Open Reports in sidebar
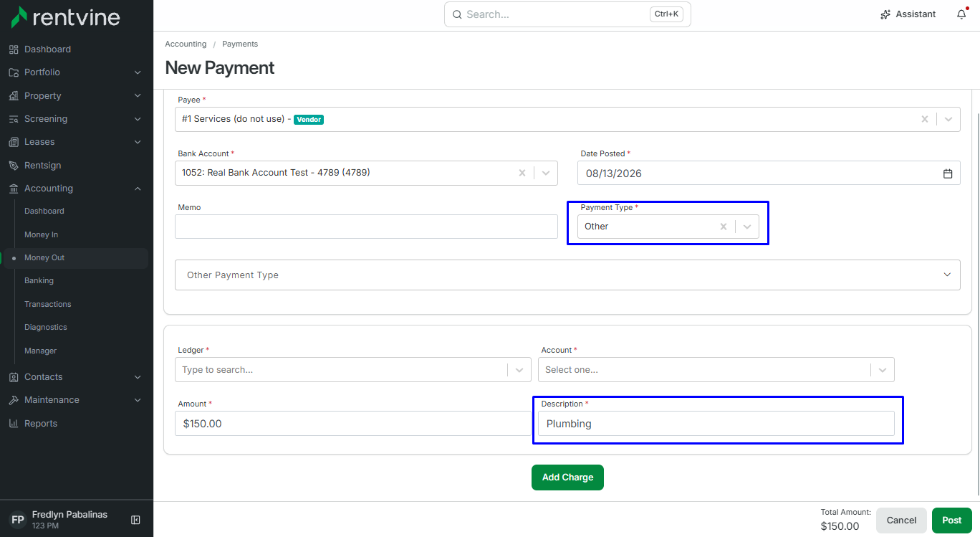 click(x=41, y=424)
